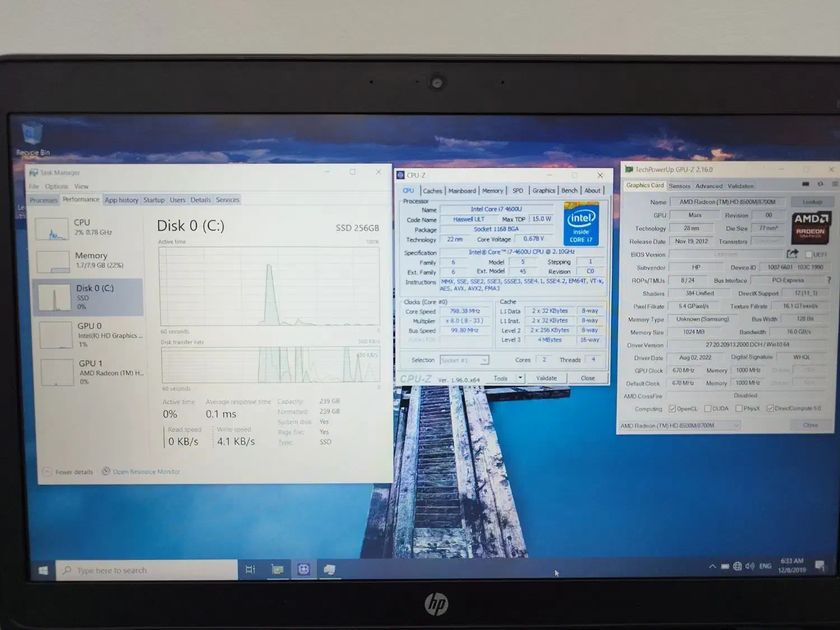Click the Validate button in CPU-Z
This screenshot has height=630, width=840.
tap(545, 378)
